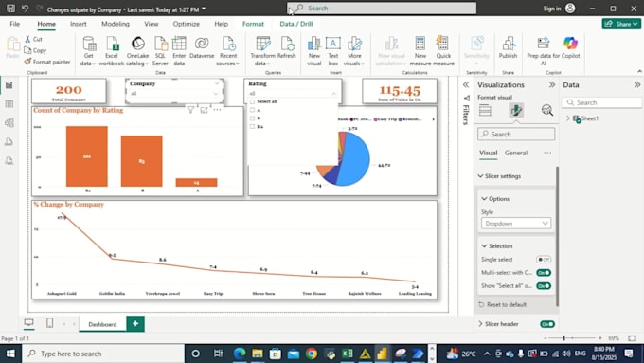Open Format visual brush tab
Screen dimensions: 644x363
pyautogui.click(x=516, y=110)
